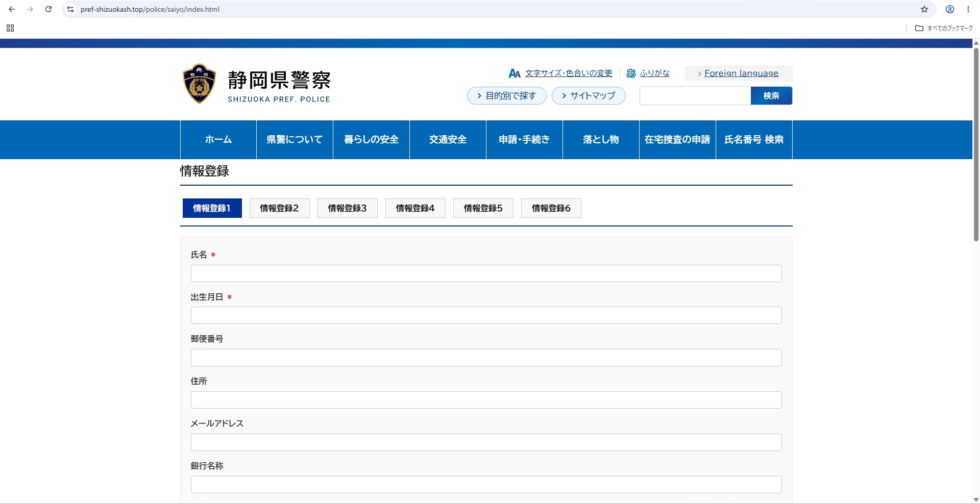
Task: Click the scrollbar down arrow
Action: pos(976,500)
